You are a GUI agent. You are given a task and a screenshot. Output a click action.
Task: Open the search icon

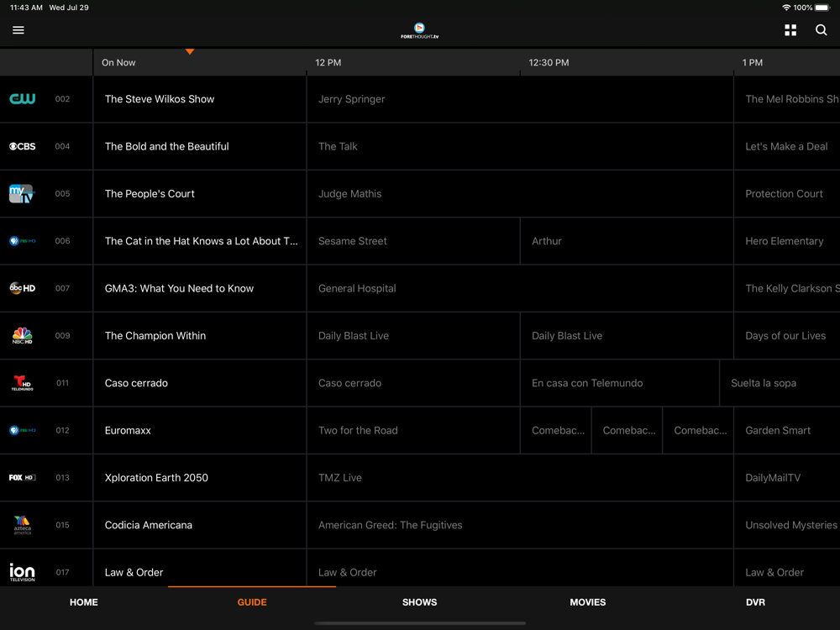(x=821, y=30)
